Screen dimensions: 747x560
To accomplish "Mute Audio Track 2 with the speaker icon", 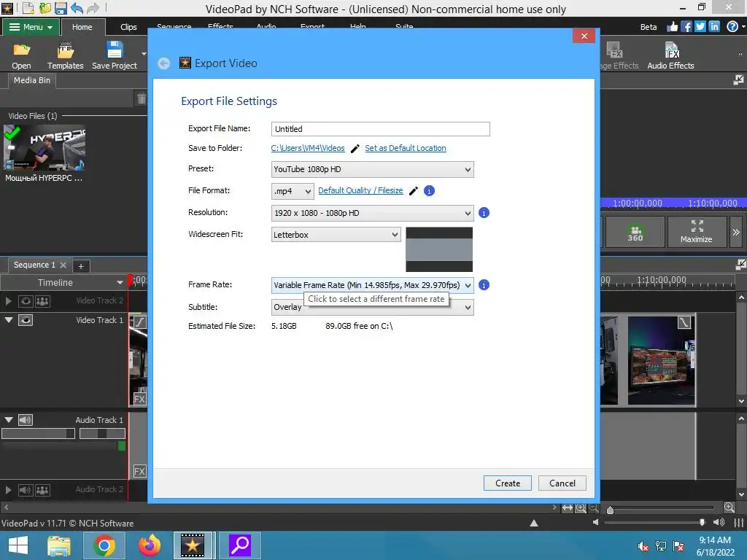I will click(26, 490).
